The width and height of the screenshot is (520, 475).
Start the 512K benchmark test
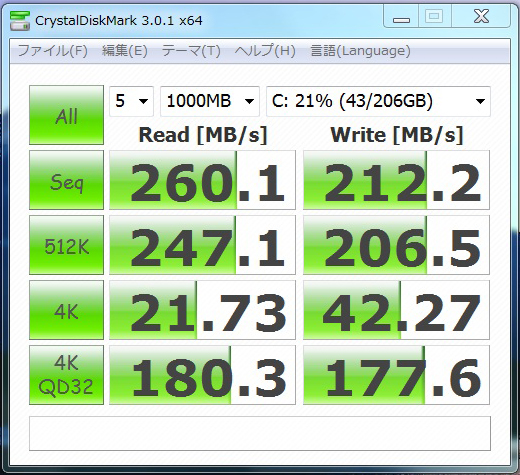[x=66, y=245]
